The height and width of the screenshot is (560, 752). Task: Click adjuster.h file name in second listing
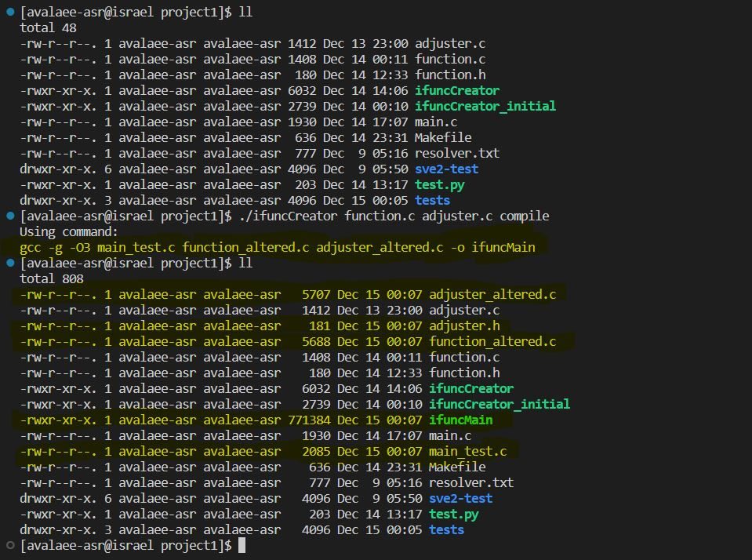[464, 325]
